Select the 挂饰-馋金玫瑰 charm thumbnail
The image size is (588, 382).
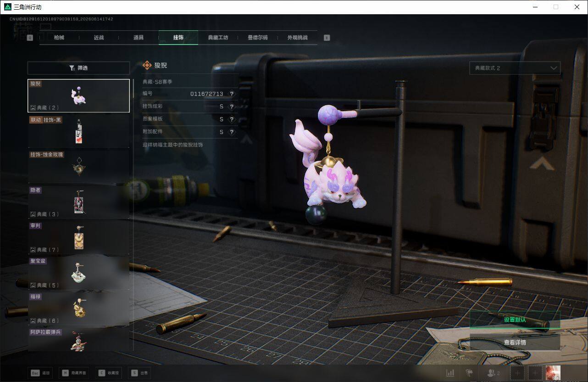pos(78,167)
